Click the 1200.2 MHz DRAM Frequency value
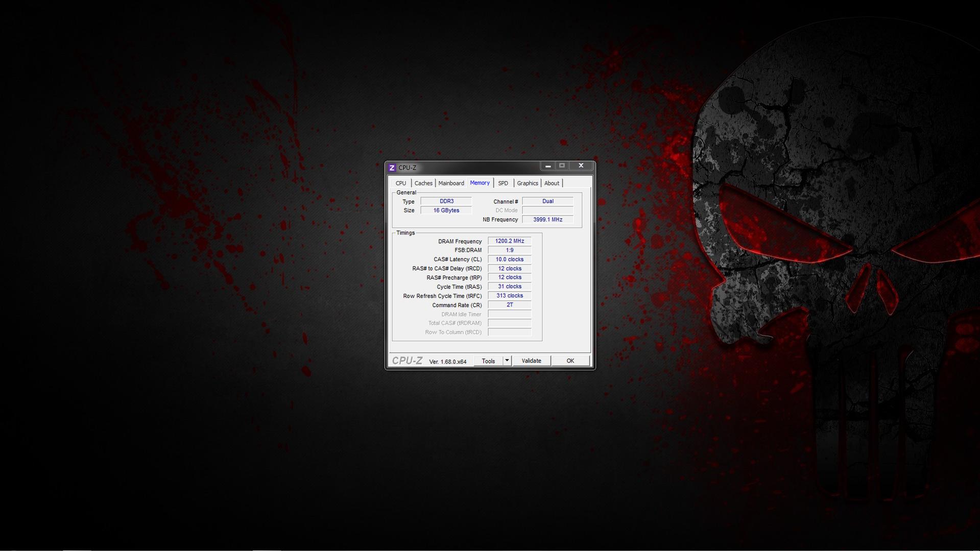The width and height of the screenshot is (980, 551). click(x=510, y=241)
